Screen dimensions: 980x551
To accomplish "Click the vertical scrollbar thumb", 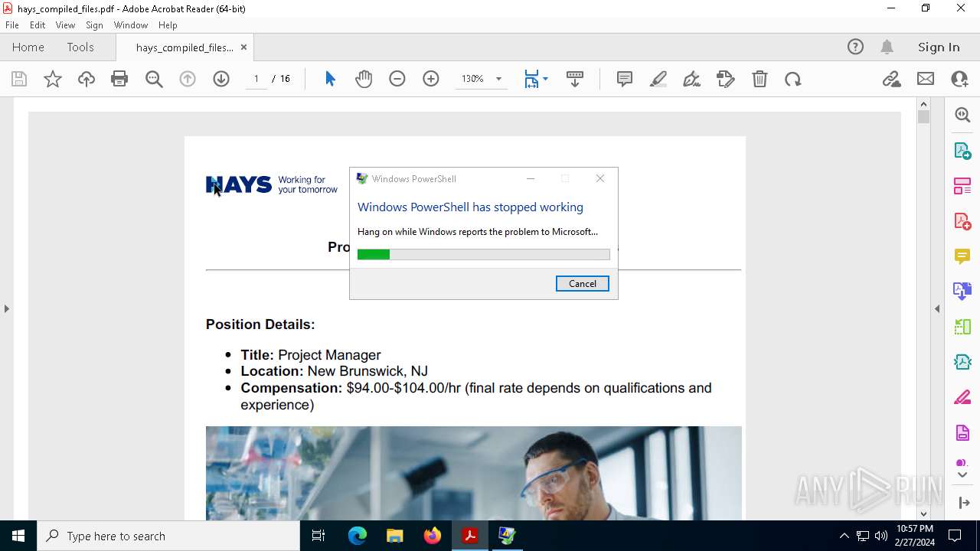I will [x=923, y=117].
